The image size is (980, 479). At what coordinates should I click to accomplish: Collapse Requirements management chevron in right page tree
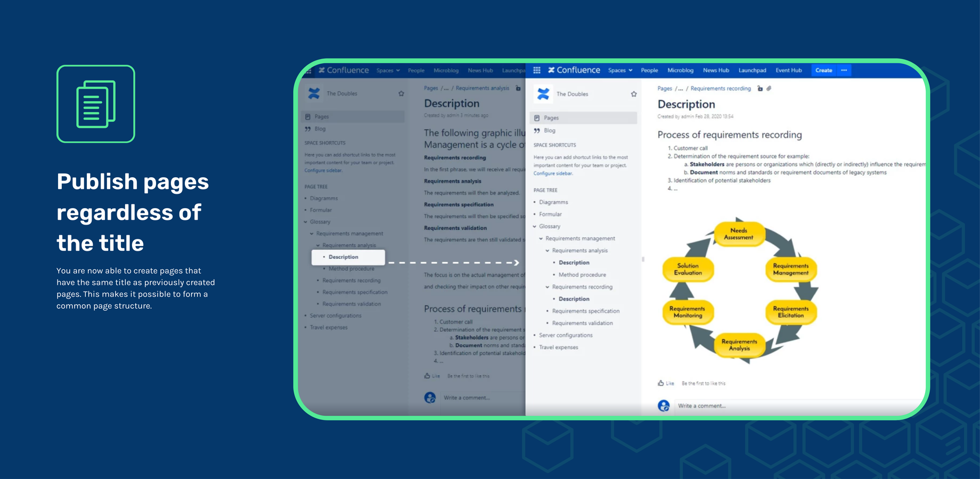click(541, 238)
